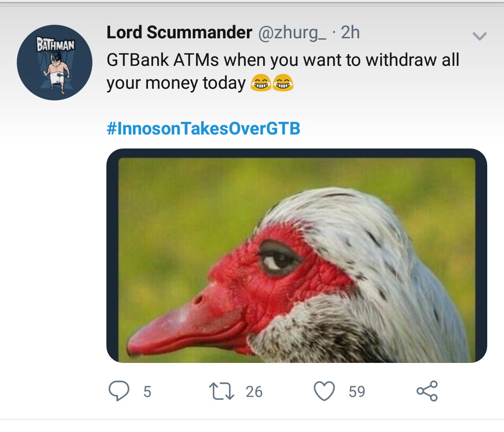Expand the tweet options chevron
This screenshot has height=432, width=504.
coord(480,35)
